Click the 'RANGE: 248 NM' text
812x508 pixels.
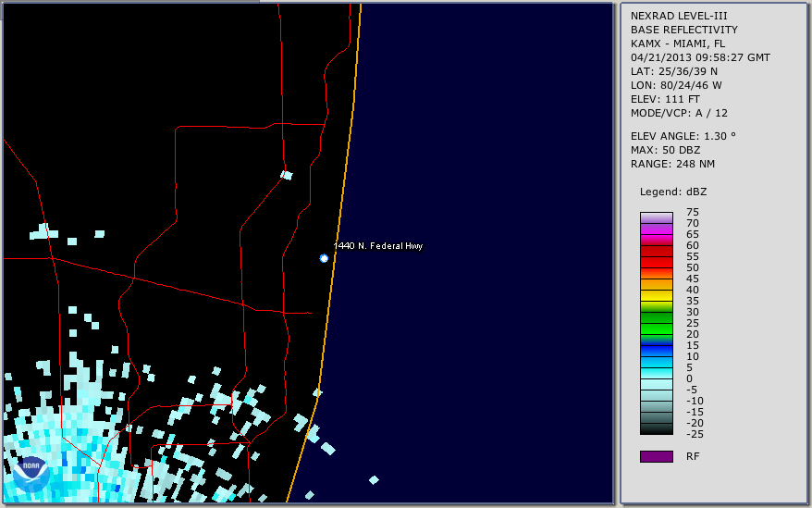coord(672,165)
